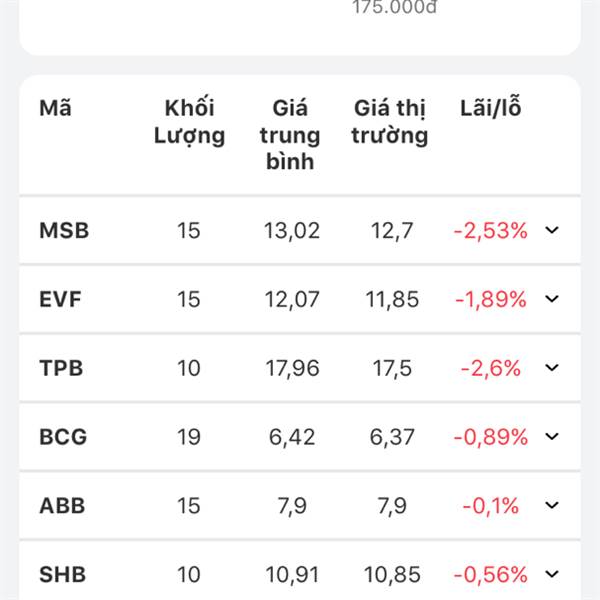Sort by Giá trung bình header

click(x=290, y=135)
